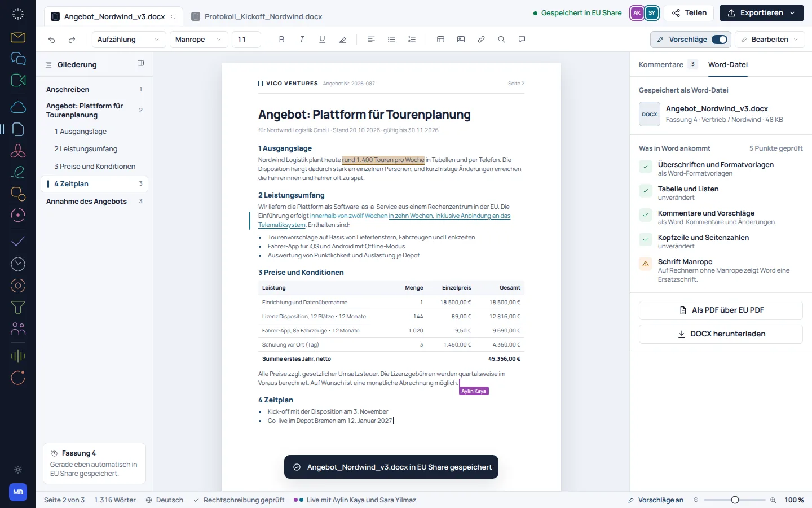Open the Bearbeiten mode dropdown
The image size is (812, 508).
(x=770, y=40)
